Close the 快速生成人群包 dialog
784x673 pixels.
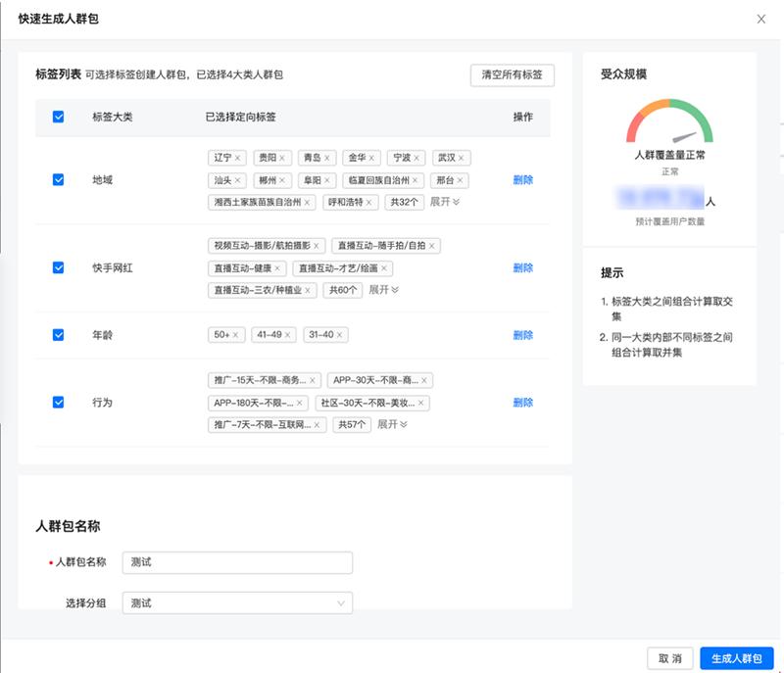(761, 19)
